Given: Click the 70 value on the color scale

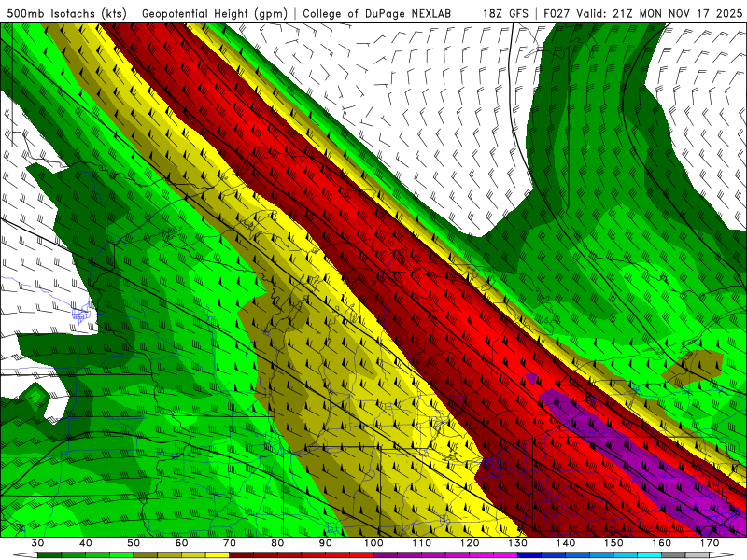Looking at the screenshot, I should coord(230,543).
